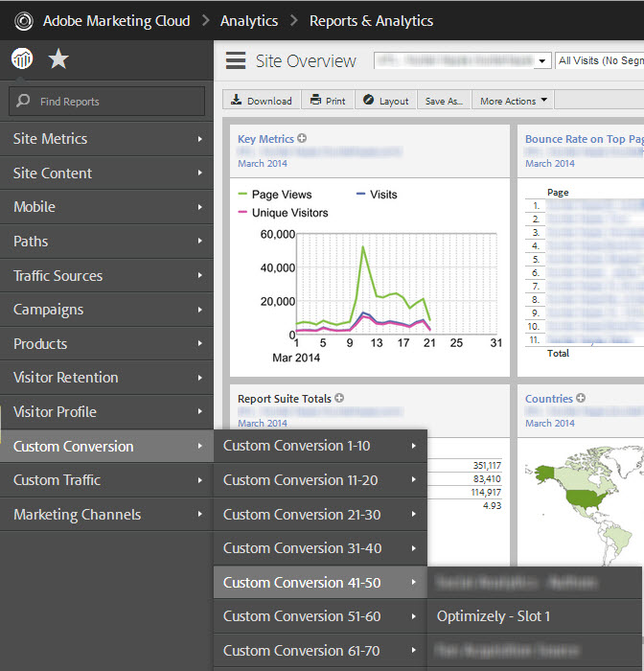
Task: Open the Key Metrics report link
Action: click(x=265, y=139)
